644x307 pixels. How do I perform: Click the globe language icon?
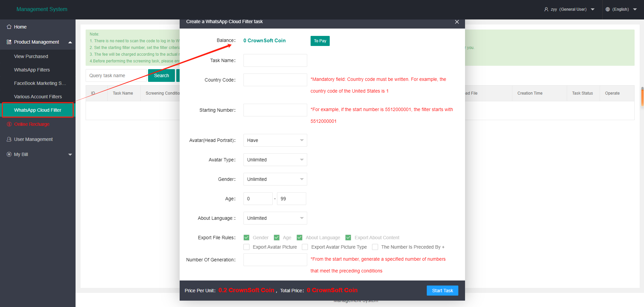click(x=608, y=9)
